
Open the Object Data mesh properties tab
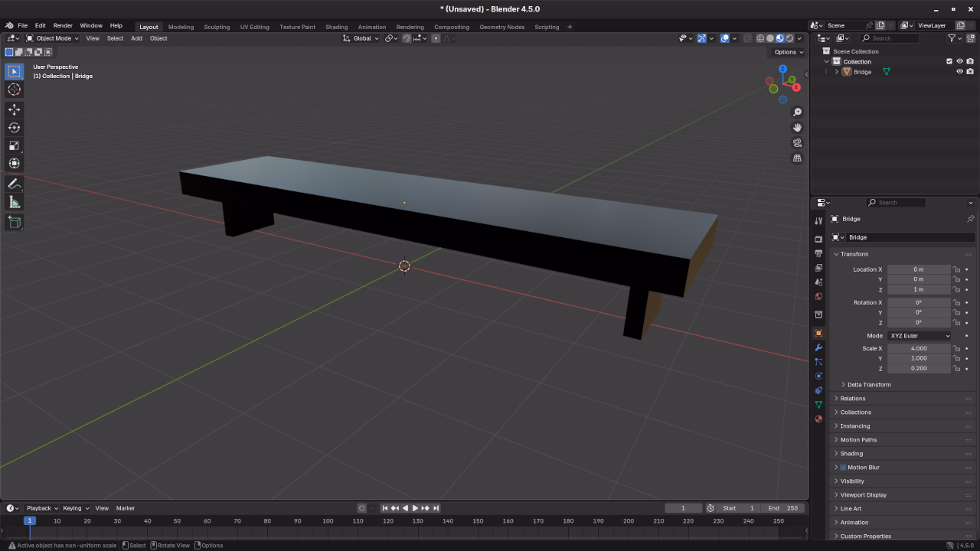click(818, 405)
